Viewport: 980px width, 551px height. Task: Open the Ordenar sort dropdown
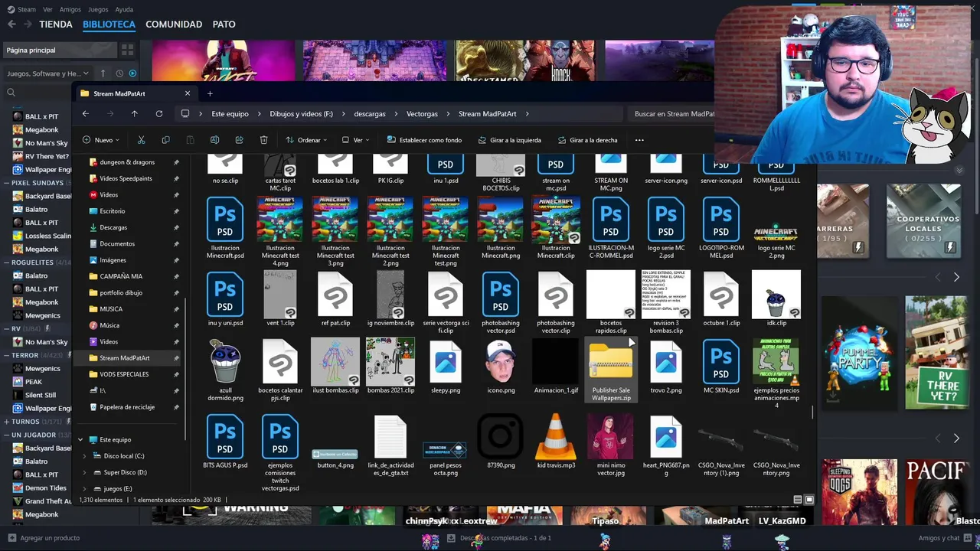306,140
